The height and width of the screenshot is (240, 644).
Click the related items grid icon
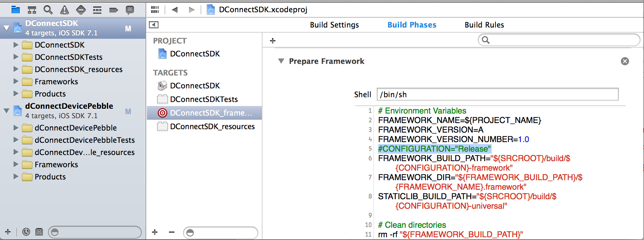tap(155, 10)
